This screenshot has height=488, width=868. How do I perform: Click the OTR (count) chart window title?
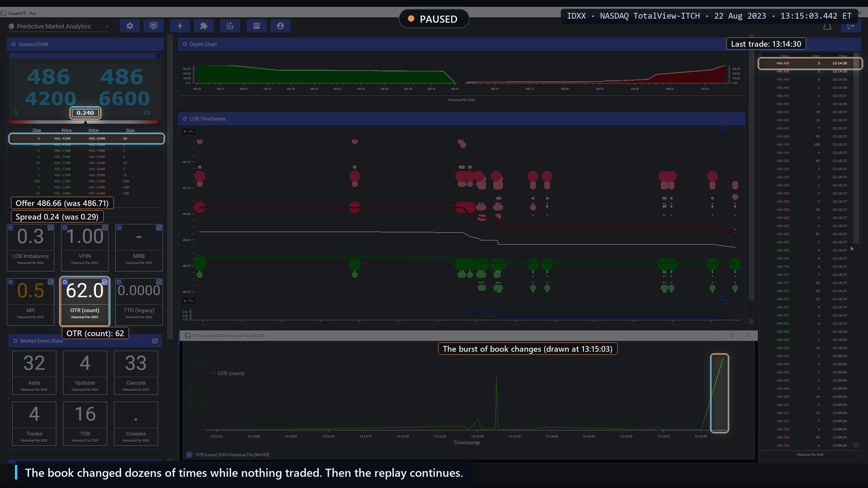pos(228,336)
